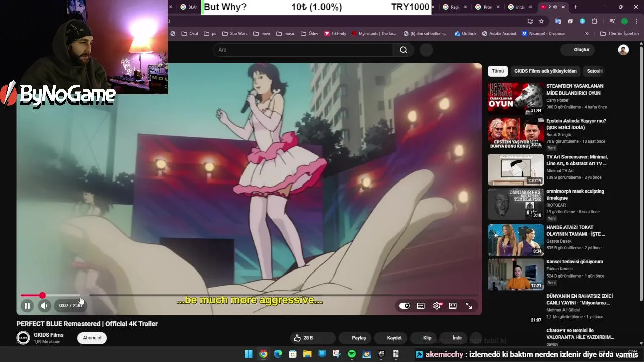
Task: Open a new browser tab
Action: coord(575,7)
